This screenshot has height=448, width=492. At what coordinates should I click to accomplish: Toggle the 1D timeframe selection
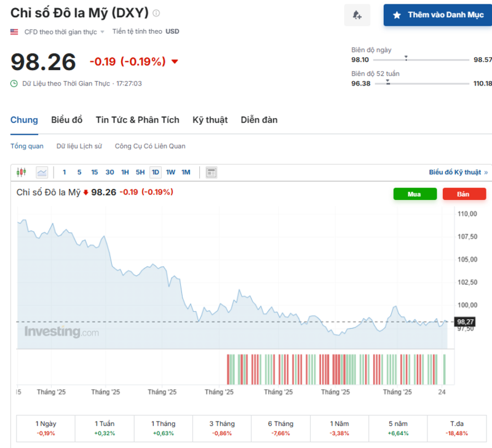(156, 172)
